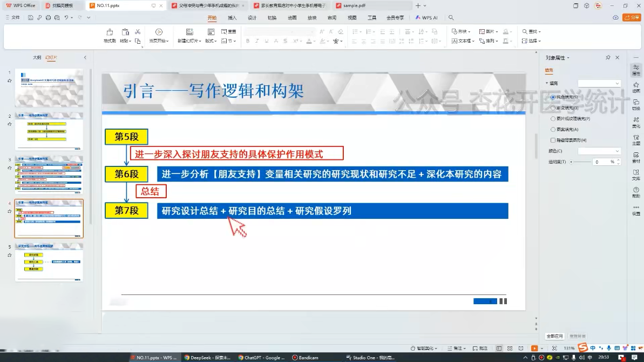Switch to the Insert (插入) ribbon tab

232,18
